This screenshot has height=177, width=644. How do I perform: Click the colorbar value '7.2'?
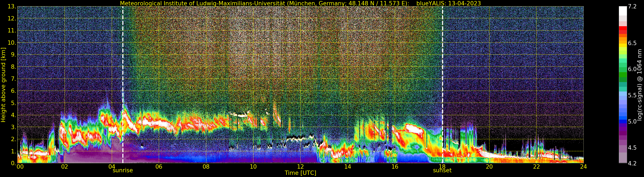coord(632,6)
